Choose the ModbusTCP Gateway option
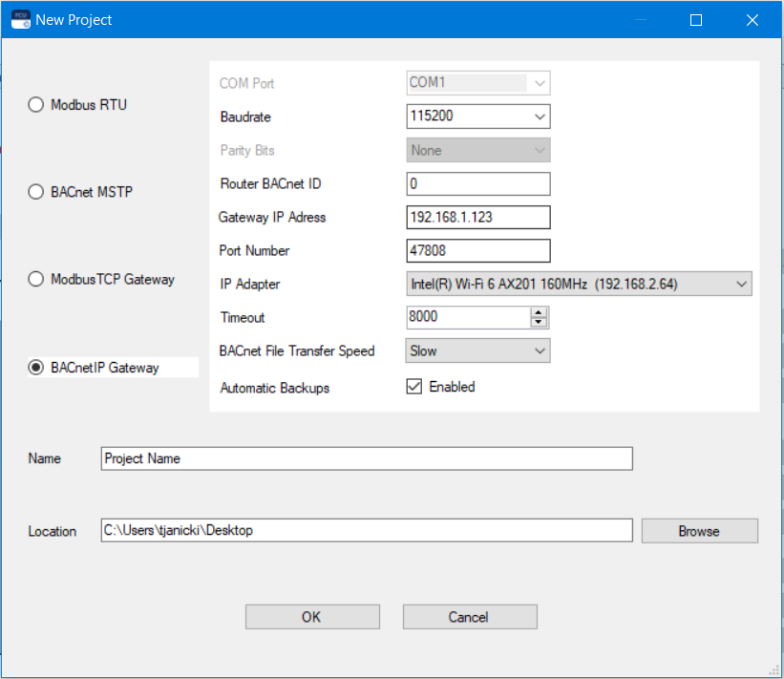The height and width of the screenshot is (679, 784). click(x=34, y=280)
